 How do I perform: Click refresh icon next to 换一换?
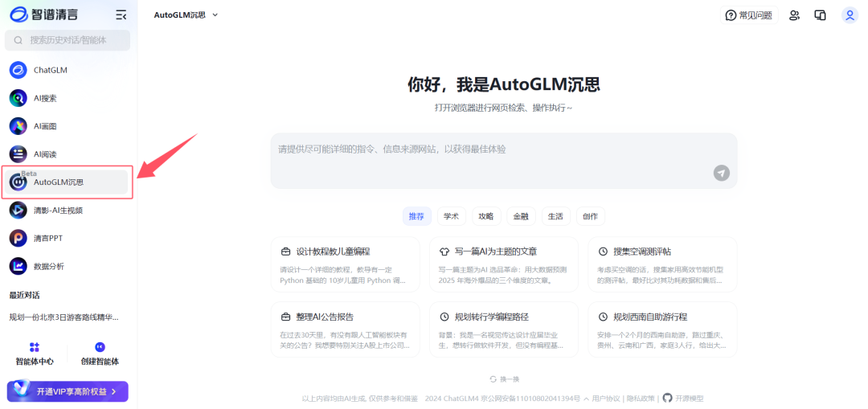point(493,379)
